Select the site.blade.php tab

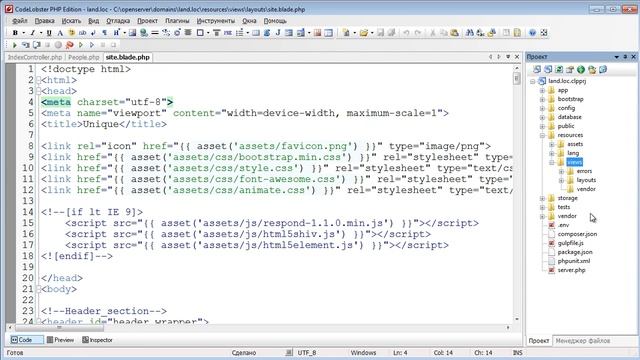point(128,58)
